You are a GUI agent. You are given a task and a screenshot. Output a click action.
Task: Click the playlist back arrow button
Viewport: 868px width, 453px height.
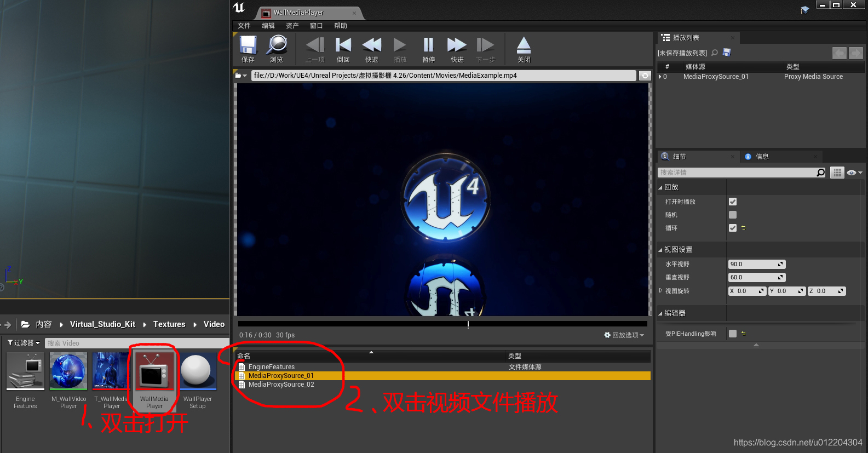tap(840, 53)
